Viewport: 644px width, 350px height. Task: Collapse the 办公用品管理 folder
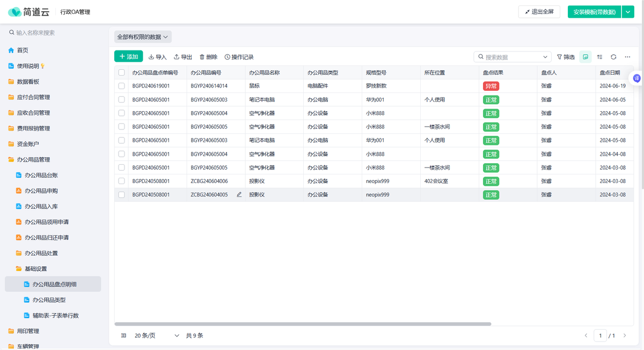click(x=33, y=159)
